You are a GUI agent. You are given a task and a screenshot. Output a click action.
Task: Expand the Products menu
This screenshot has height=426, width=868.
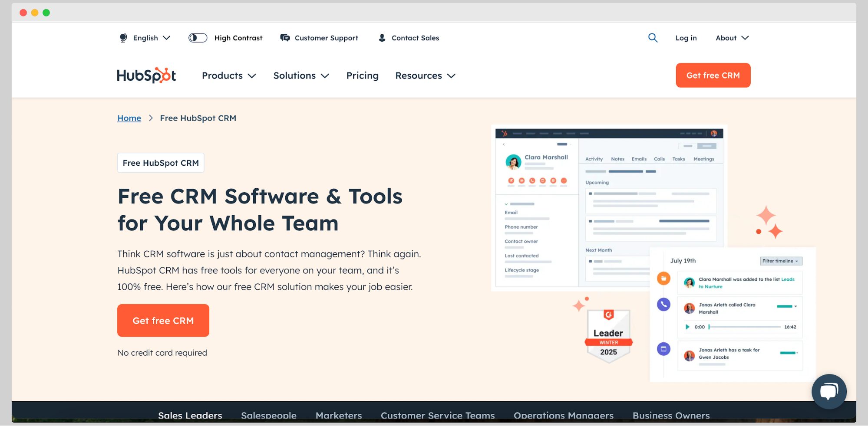[x=229, y=75]
